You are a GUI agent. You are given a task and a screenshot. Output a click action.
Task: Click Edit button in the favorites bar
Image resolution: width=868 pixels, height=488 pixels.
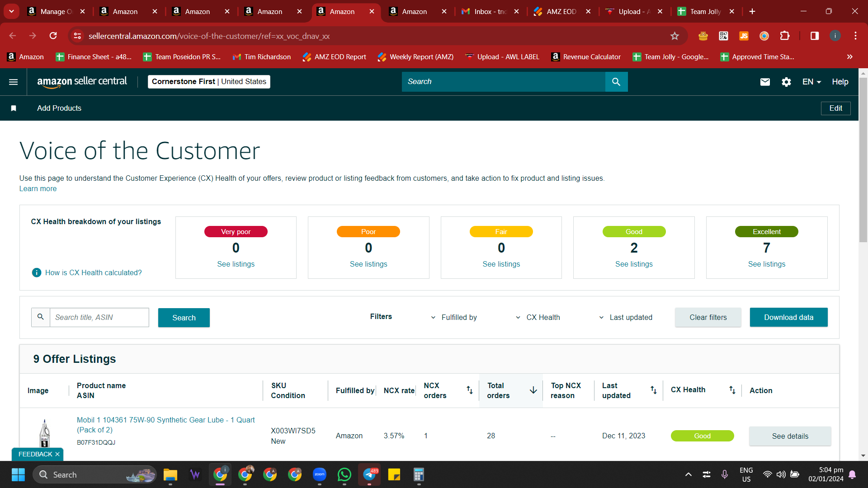[x=836, y=108]
